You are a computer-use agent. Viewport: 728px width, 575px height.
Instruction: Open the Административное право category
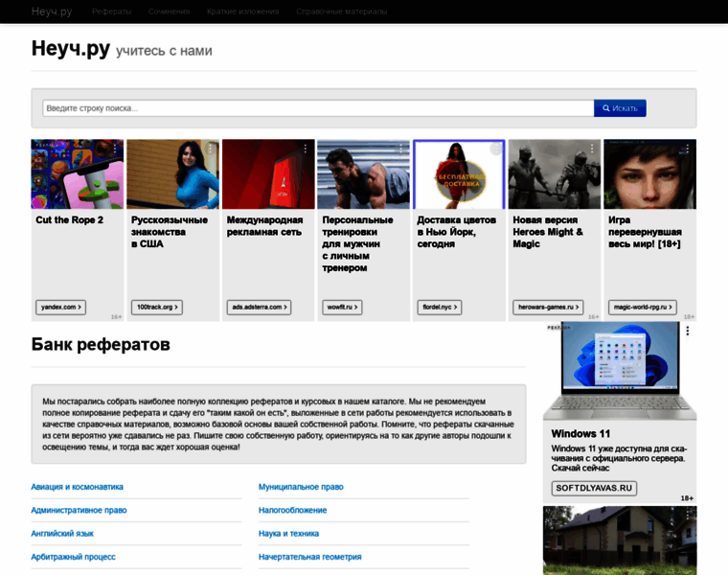tap(79, 510)
